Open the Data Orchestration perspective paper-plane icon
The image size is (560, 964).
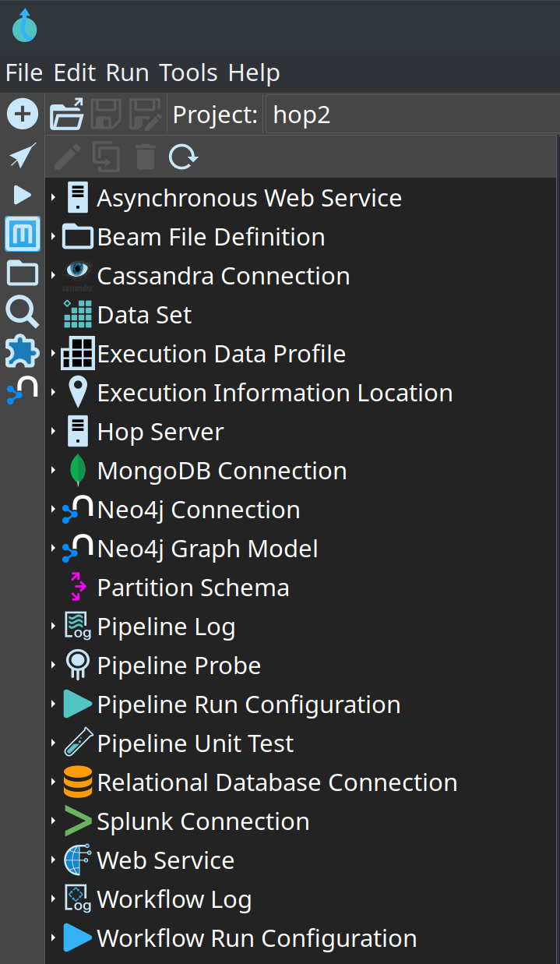click(x=23, y=156)
